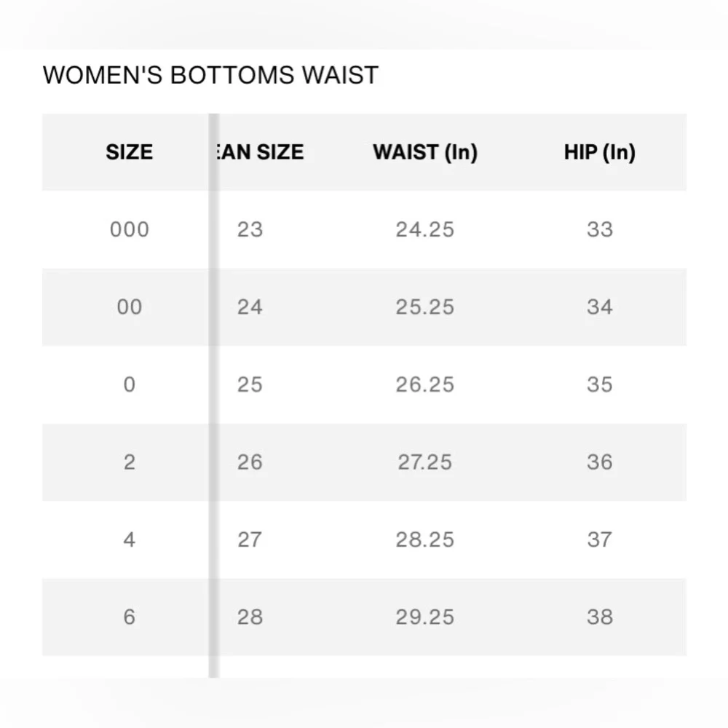Viewport: 728px width, 728px height.
Task: Click the waist measurement 26.25
Action: point(425,384)
